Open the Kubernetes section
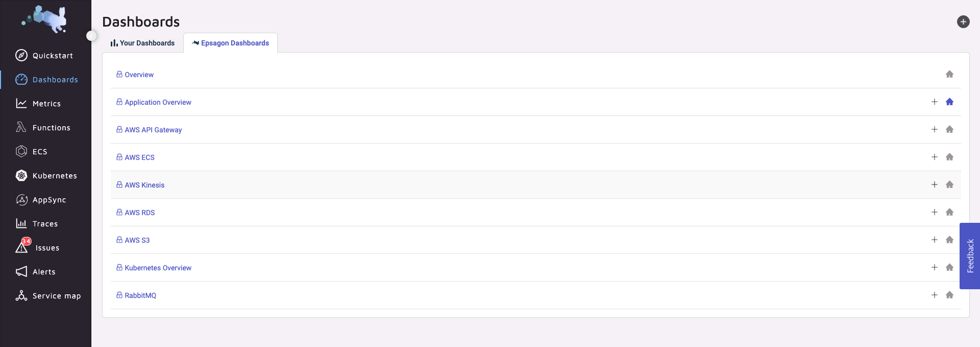The image size is (980, 347). click(x=46, y=175)
